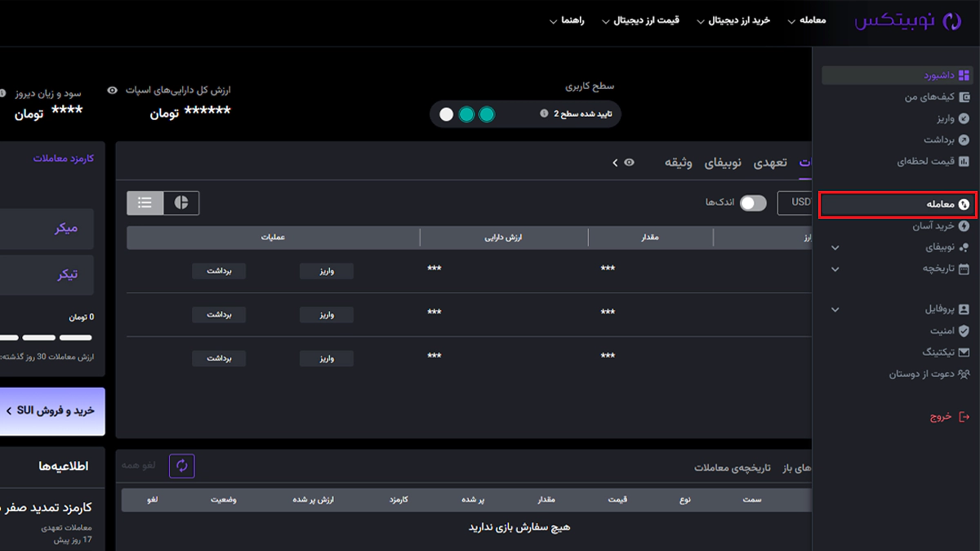980x551 pixels.
Task: Click the خرید و فروش SUI banner
Action: tap(52, 411)
